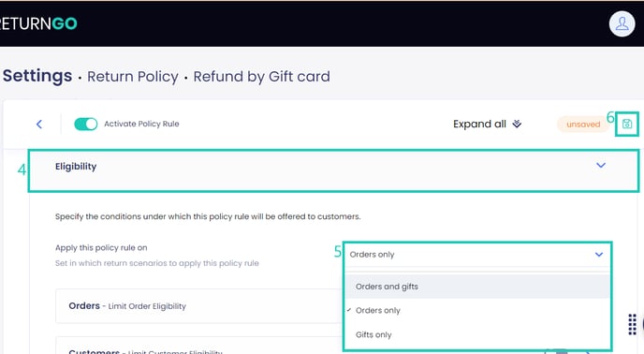
Task: Go back using the left chevron arrow
Action: pos(39,124)
